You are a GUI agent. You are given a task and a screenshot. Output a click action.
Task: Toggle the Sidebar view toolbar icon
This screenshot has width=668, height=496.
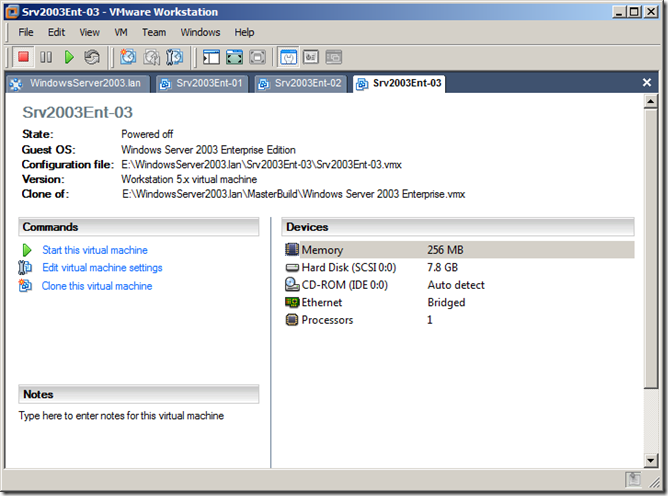point(211,57)
